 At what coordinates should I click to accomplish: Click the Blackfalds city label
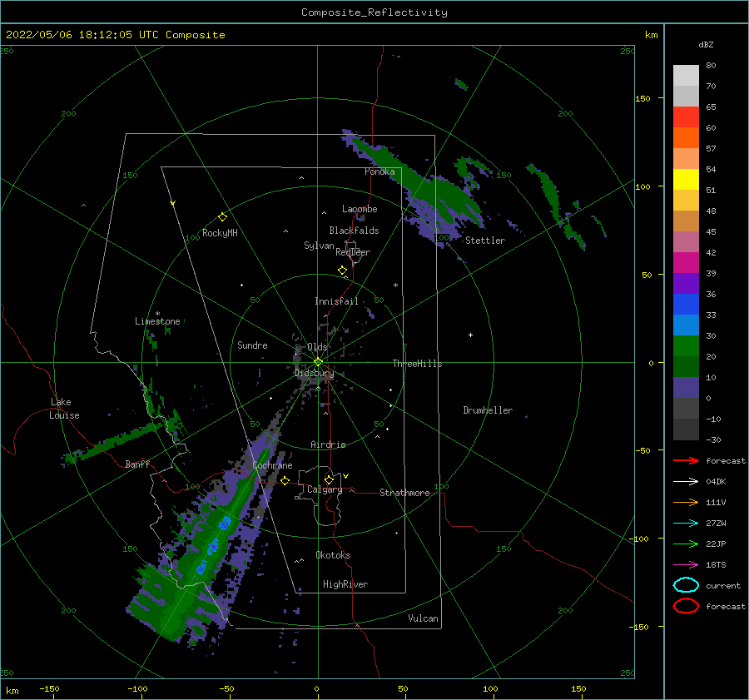[x=354, y=231]
